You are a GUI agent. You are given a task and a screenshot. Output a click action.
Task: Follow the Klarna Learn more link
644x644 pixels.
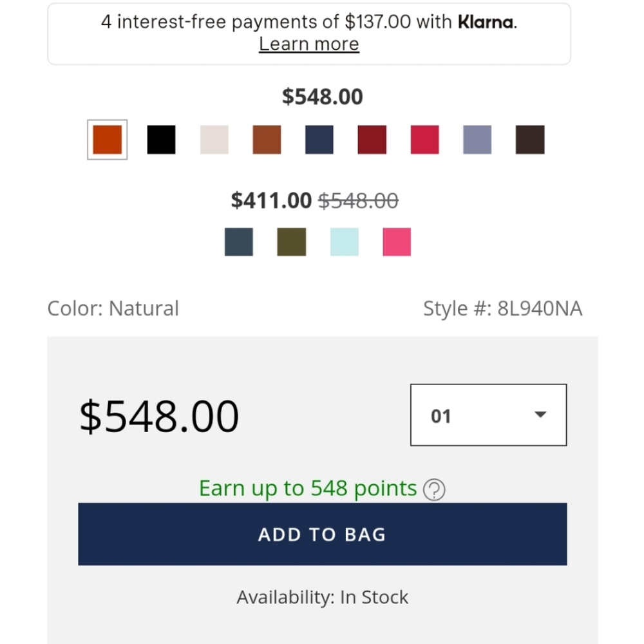coord(309,44)
